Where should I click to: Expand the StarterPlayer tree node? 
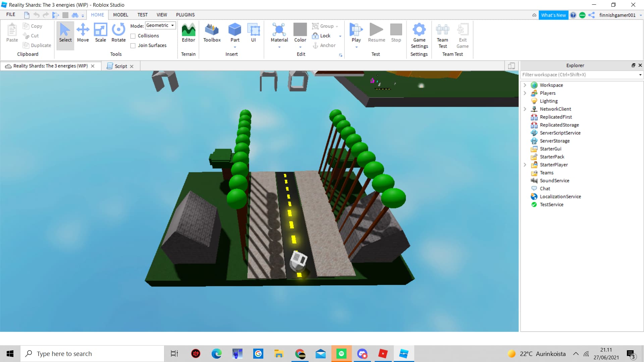(525, 165)
